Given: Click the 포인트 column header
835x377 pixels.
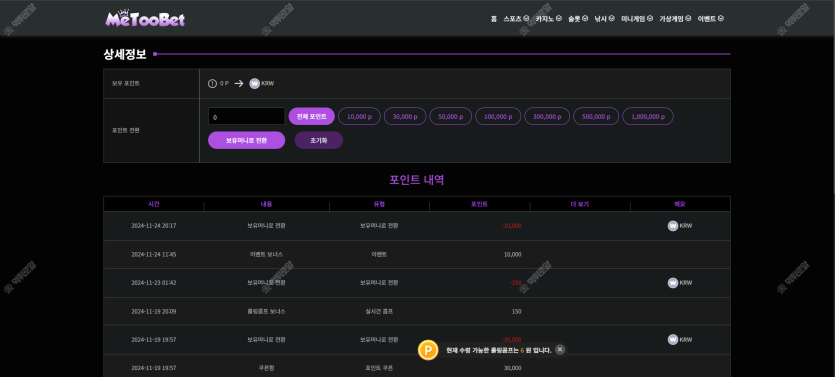Looking at the screenshot, I should point(479,204).
